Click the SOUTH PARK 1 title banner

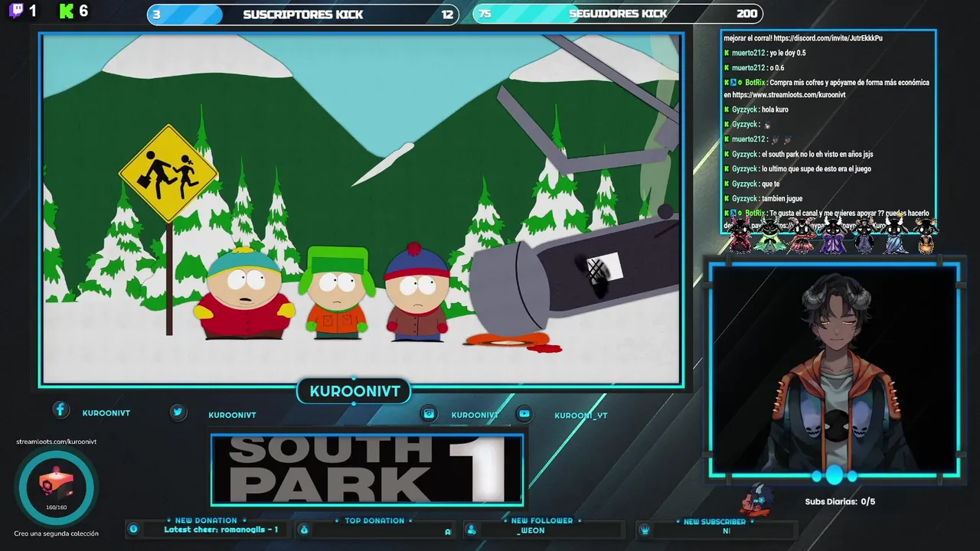pyautogui.click(x=367, y=470)
